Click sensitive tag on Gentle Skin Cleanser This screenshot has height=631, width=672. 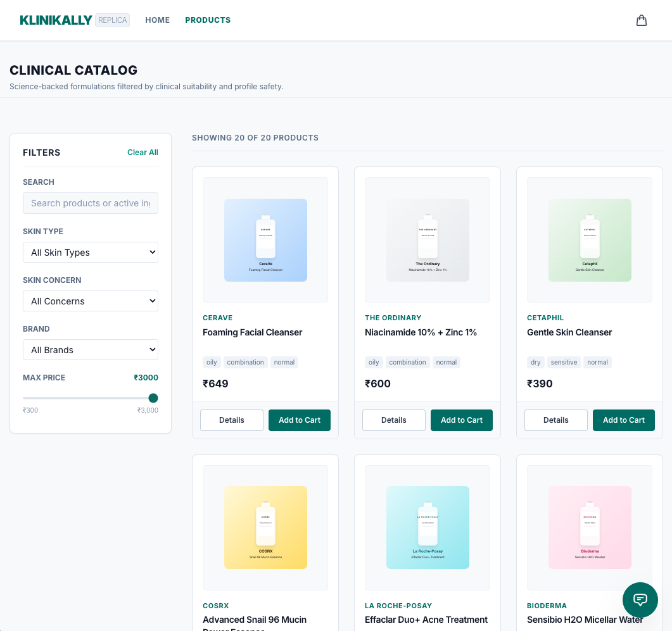(x=564, y=363)
